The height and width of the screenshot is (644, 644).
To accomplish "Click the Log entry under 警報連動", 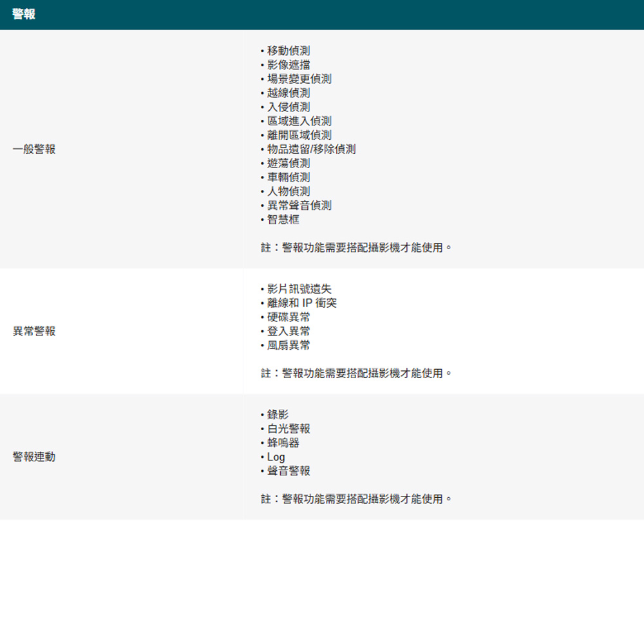I will (276, 457).
